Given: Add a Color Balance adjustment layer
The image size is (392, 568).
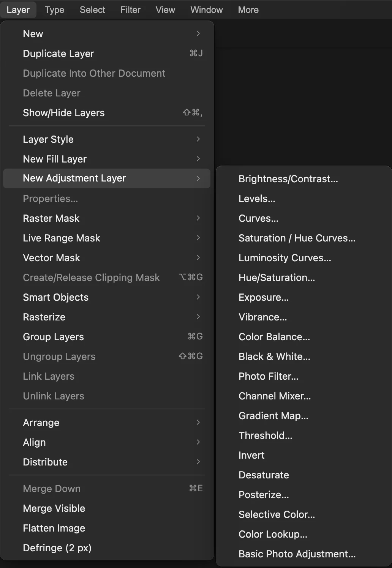Looking at the screenshot, I should 304,337.
